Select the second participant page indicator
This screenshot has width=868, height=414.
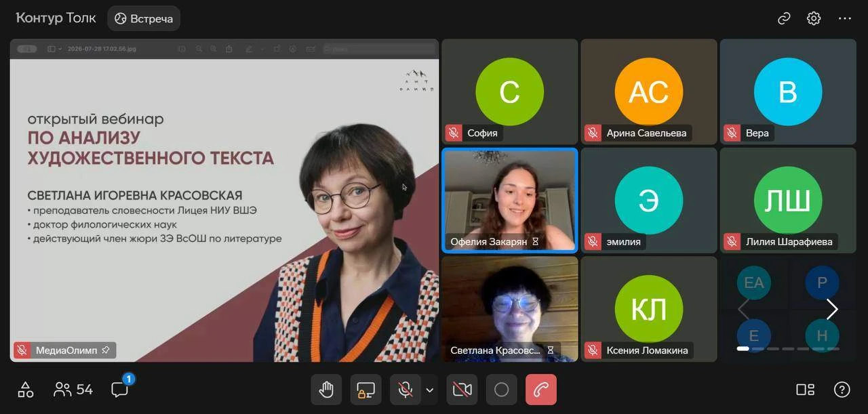[758, 349]
